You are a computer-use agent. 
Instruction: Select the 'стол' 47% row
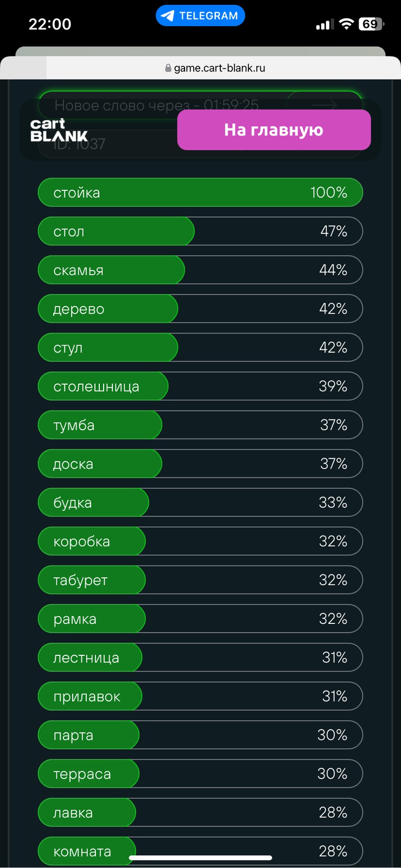(x=200, y=231)
